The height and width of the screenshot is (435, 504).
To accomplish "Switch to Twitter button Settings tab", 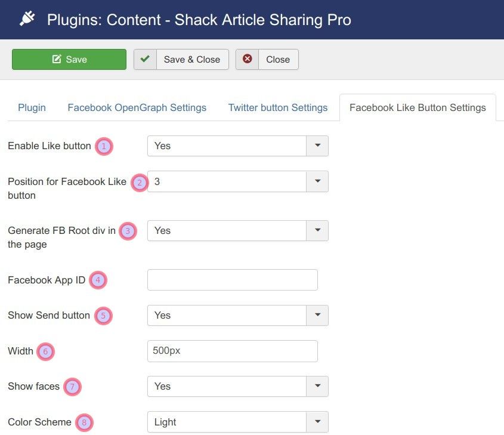I will pyautogui.click(x=278, y=107).
